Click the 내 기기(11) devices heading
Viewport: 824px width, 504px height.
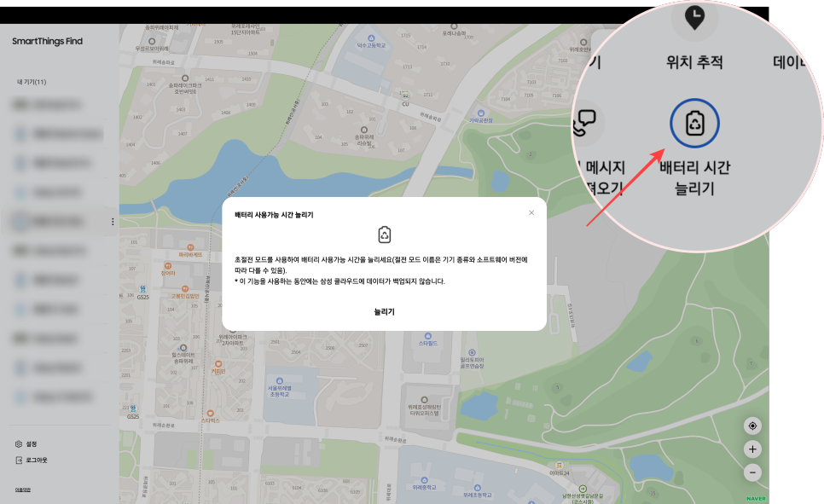click(x=32, y=82)
